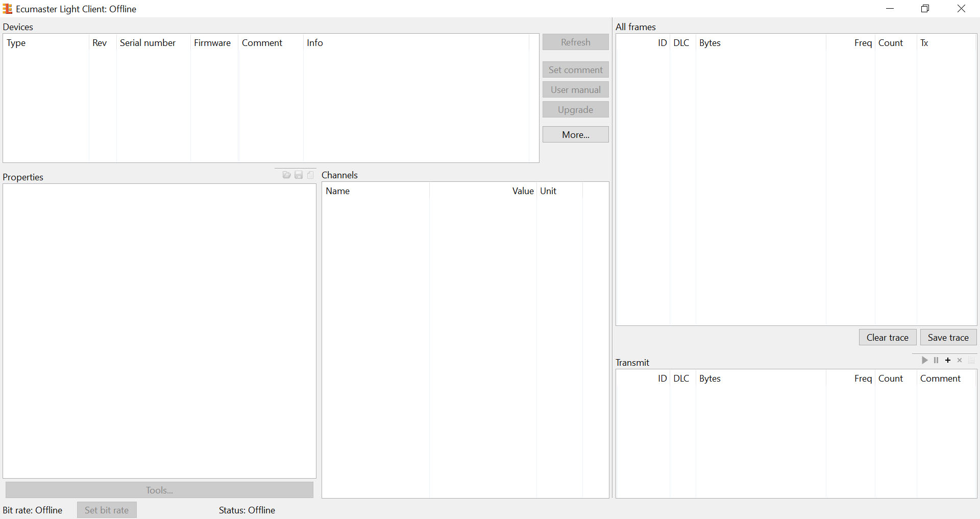
Task: Open the transmit table icon on the far right
Action: point(971,360)
